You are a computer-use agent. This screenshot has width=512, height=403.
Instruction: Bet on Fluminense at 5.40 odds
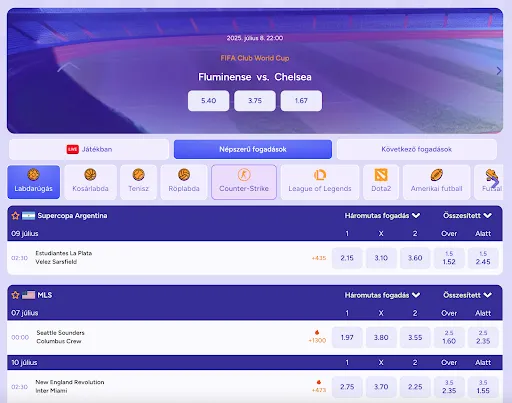tap(209, 101)
